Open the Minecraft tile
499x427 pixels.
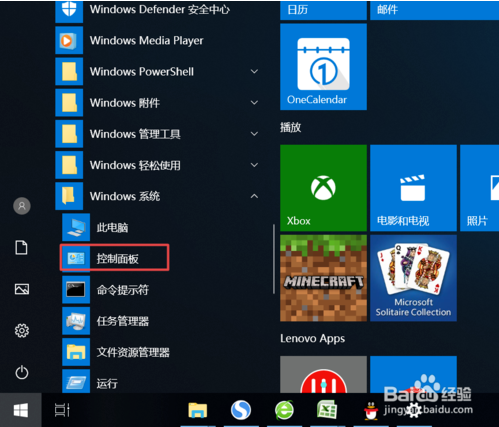click(x=323, y=278)
